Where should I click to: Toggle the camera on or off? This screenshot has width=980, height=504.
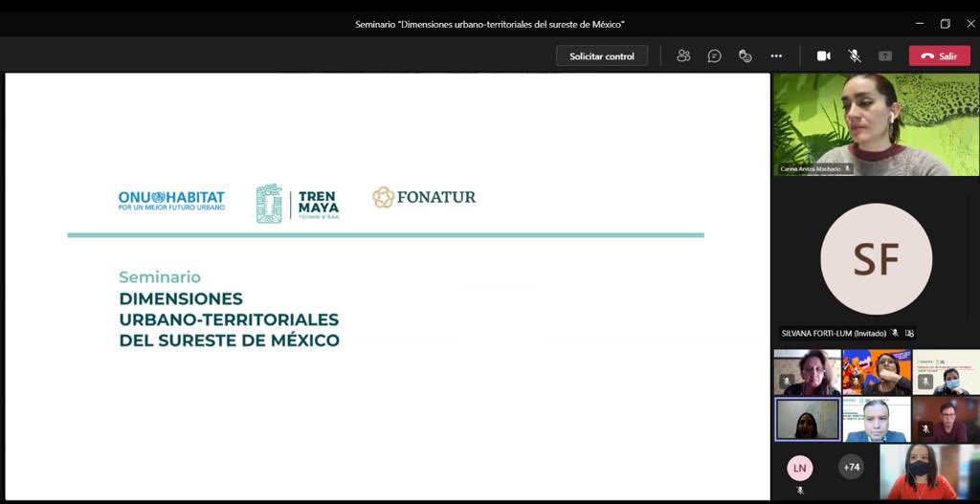824,56
